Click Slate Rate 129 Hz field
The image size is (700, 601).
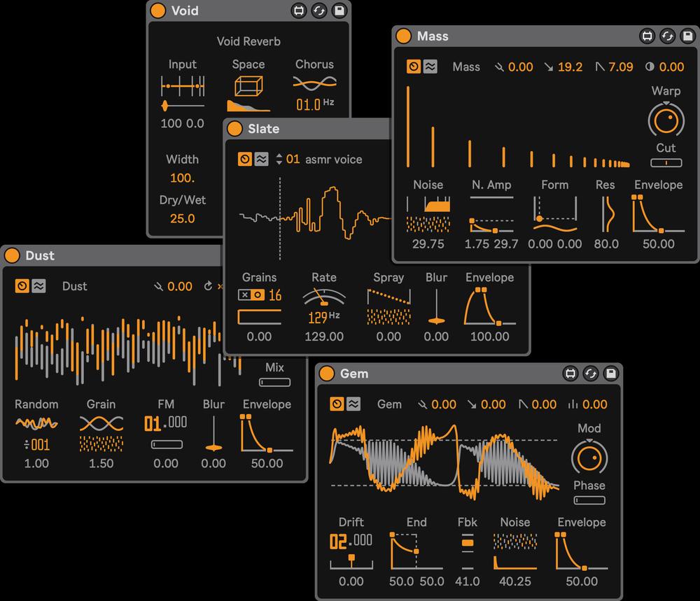324,317
